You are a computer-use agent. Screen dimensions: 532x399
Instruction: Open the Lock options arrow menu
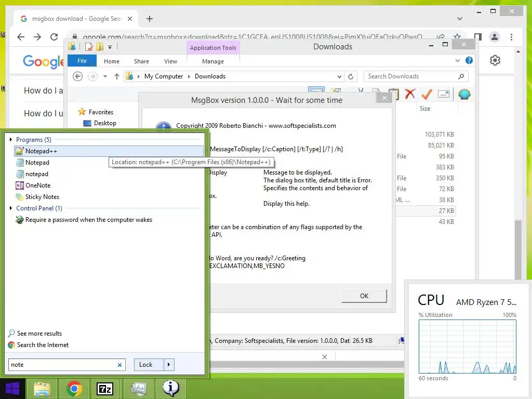169,365
